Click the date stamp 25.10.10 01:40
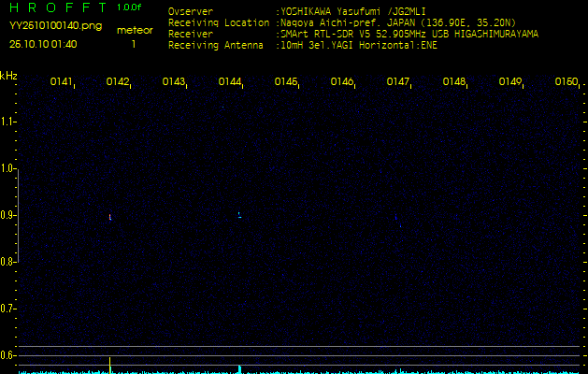The height and width of the screenshot is (374, 588). click(43, 44)
